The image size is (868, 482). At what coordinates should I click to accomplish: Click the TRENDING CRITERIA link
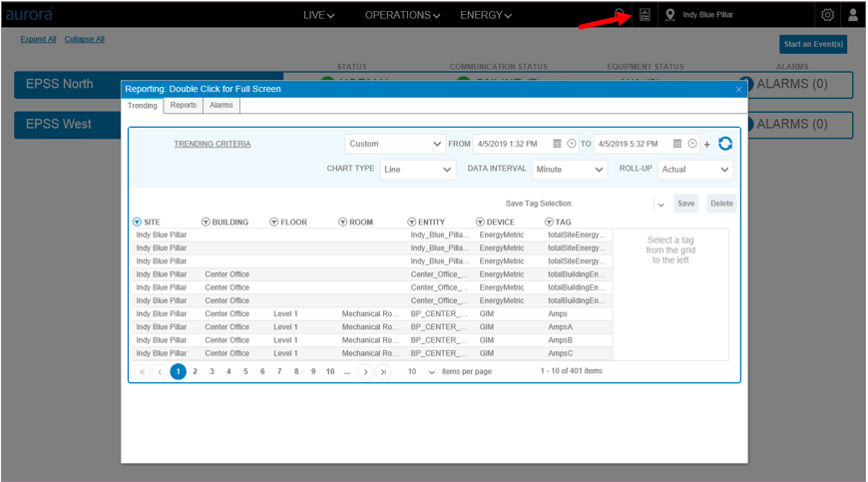click(x=213, y=144)
